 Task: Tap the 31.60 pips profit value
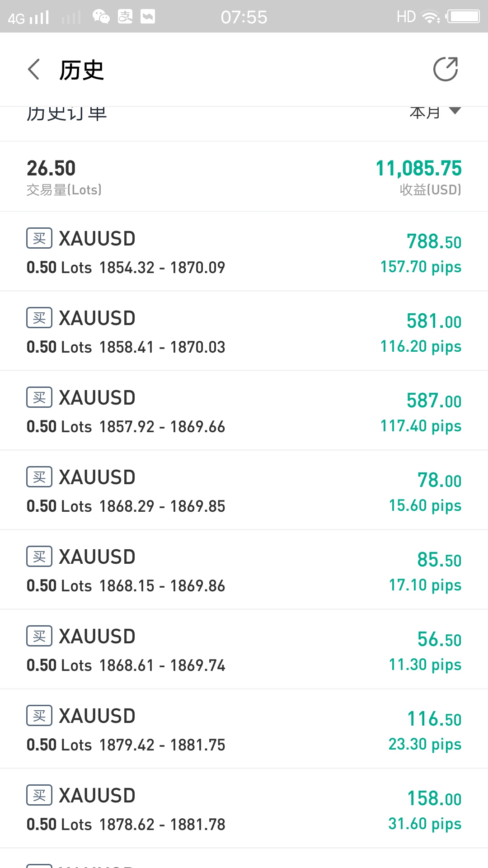(x=425, y=824)
